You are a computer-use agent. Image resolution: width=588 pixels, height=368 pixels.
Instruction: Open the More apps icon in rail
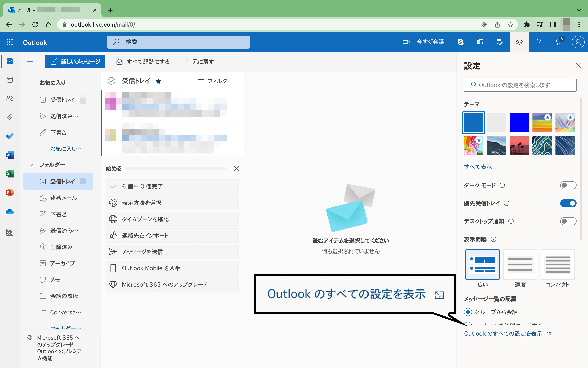click(x=10, y=232)
